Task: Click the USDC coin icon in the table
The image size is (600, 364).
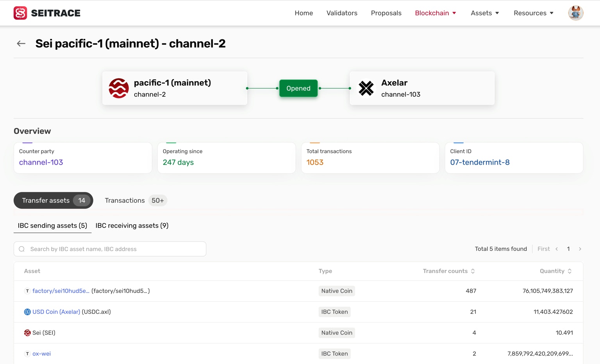Action: coord(27,312)
